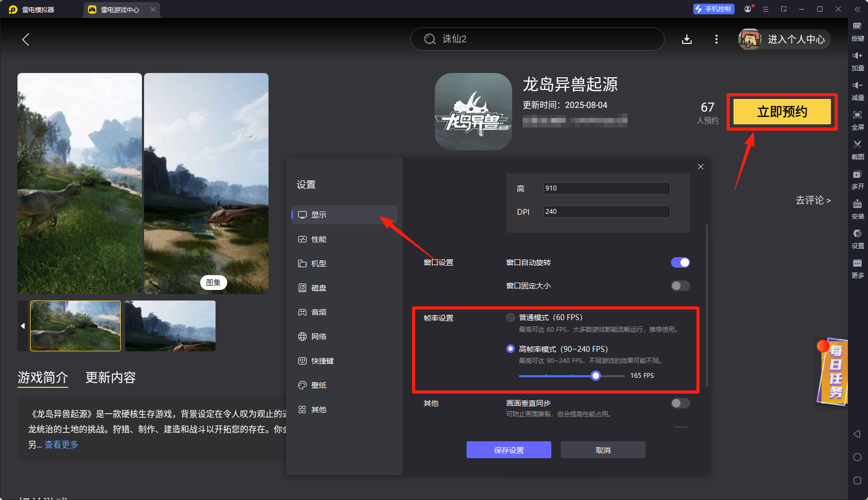The height and width of the screenshot is (500, 868).
Task: Move the FPS slider handle at 165 FPS
Action: pos(596,376)
